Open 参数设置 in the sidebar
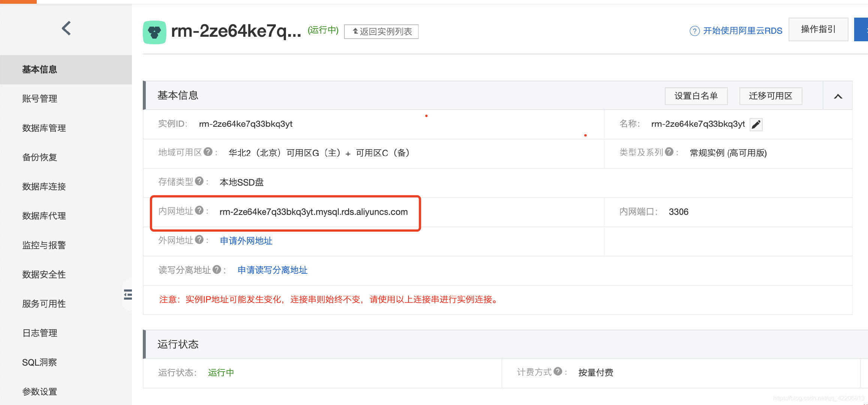 click(66, 391)
